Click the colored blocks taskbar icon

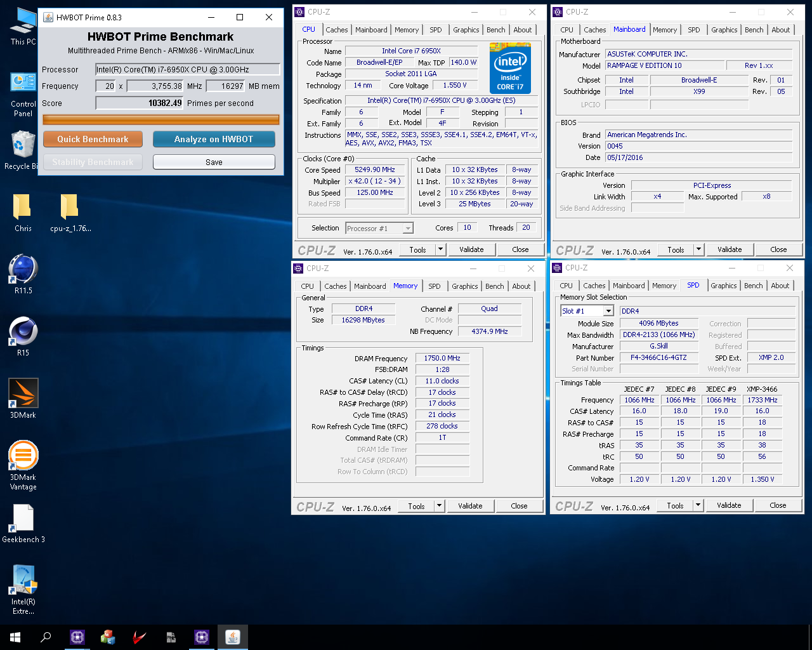(x=108, y=637)
